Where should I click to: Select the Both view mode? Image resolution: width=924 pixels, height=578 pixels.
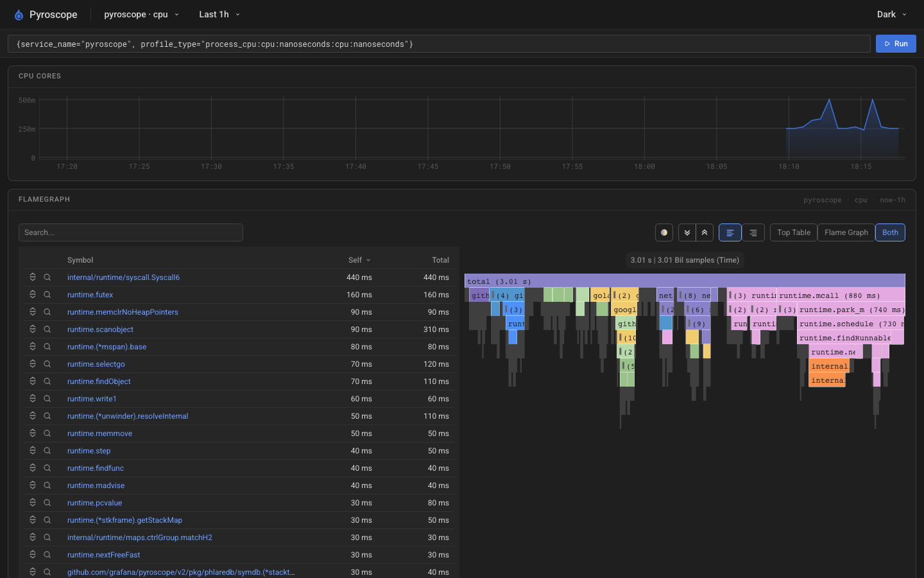point(890,232)
